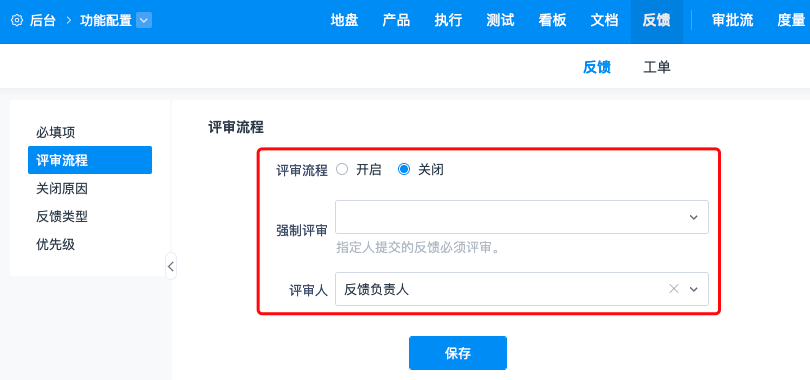Select the 开启 radio button

(x=342, y=169)
